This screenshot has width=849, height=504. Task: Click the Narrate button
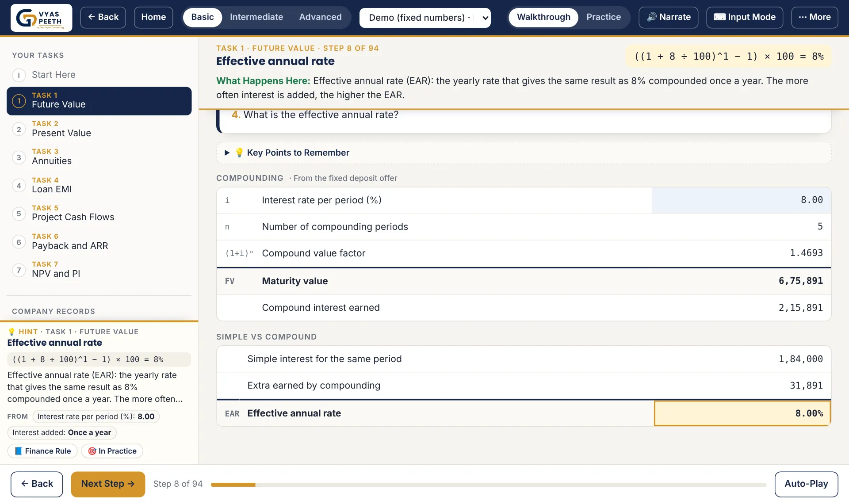pos(668,17)
